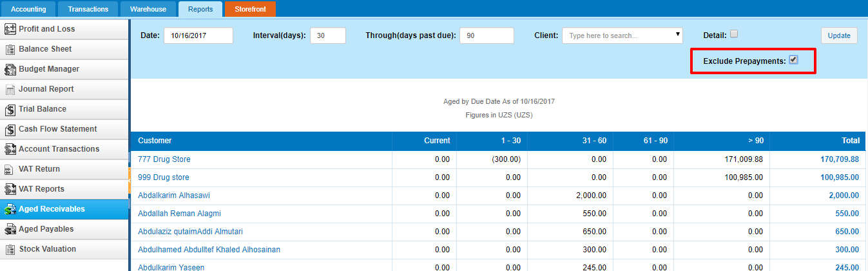
Task: Open Budget Manager in sidebar
Action: pyautogui.click(x=64, y=69)
